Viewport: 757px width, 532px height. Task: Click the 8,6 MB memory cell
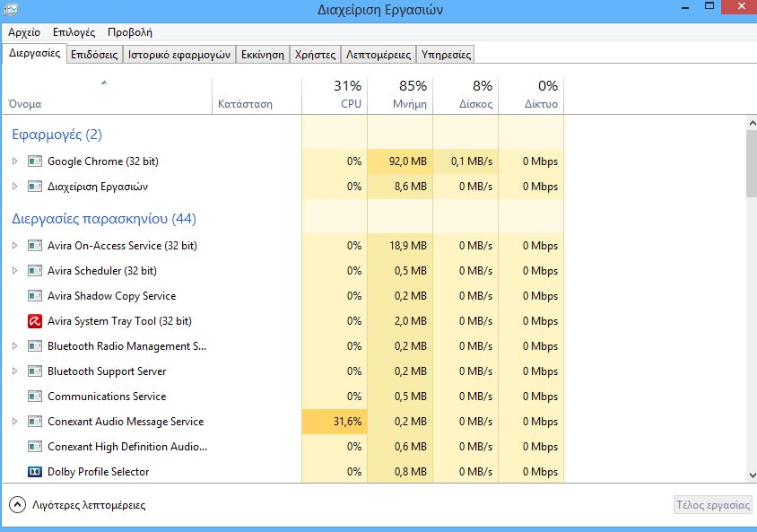click(400, 187)
